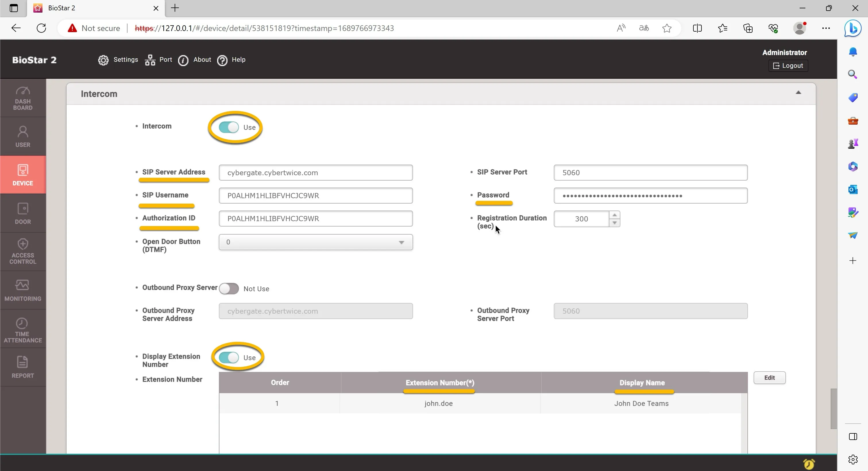868x471 pixels.
Task: Open the Dashboard sidebar icon
Action: tap(23, 98)
